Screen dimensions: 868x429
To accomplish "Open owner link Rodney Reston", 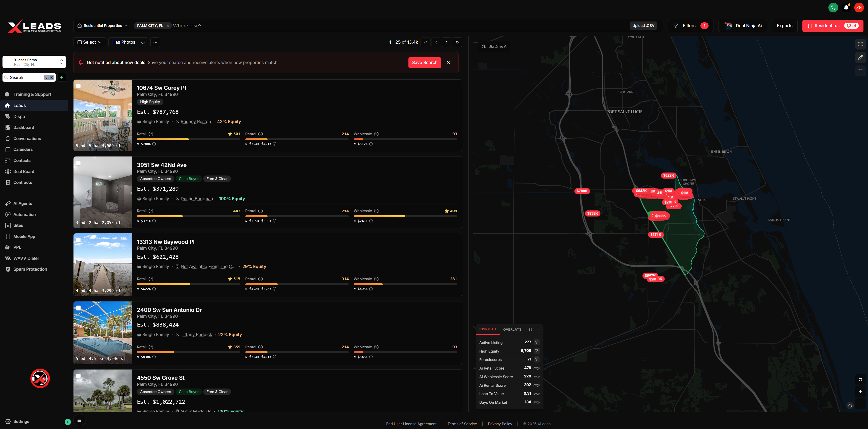I will [x=195, y=122].
